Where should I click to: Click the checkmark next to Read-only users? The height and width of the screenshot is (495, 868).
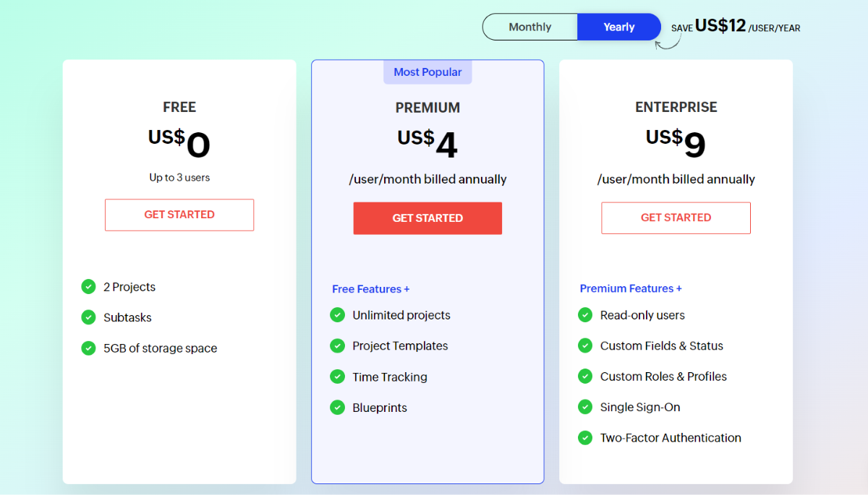585,315
